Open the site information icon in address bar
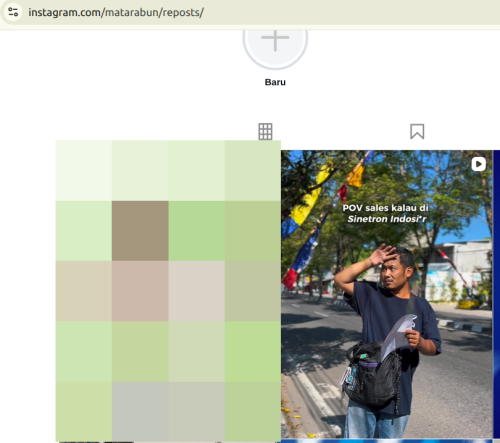This screenshot has height=443, width=500. click(13, 12)
